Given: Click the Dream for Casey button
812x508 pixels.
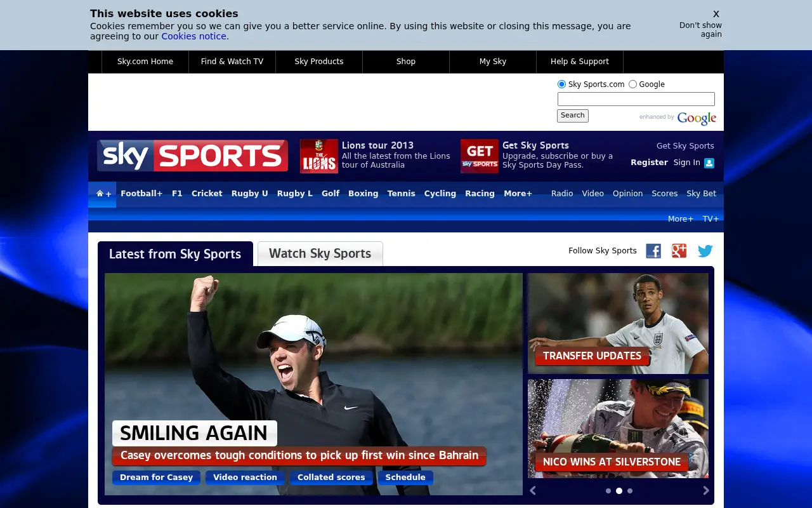Looking at the screenshot, I should [156, 478].
